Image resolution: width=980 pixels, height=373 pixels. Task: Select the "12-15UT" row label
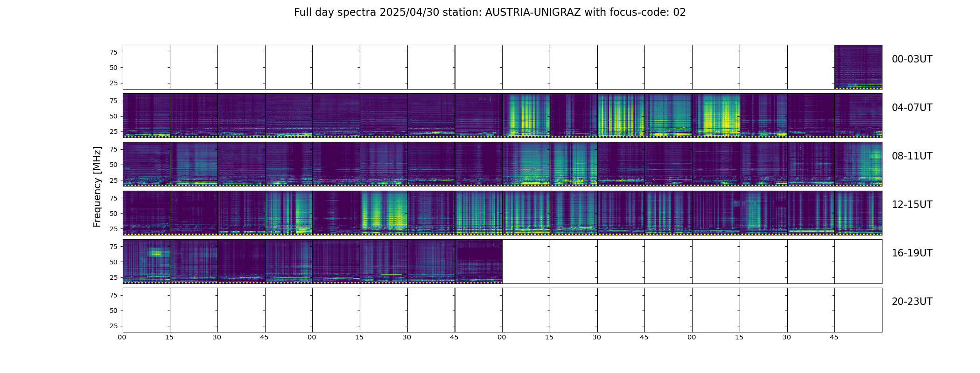(x=912, y=205)
